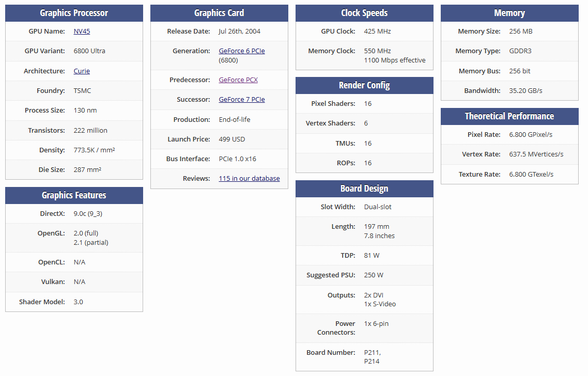
Task: Select the '2.1 (partial)' OpenGL value
Action: 91,243
